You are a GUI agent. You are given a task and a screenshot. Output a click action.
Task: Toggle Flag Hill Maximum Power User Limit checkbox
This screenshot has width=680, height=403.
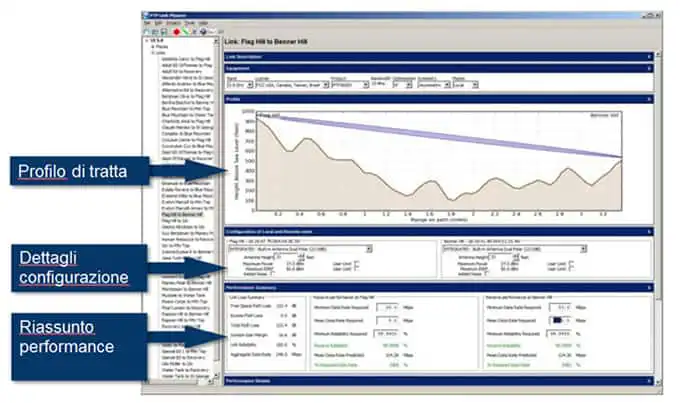356,263
